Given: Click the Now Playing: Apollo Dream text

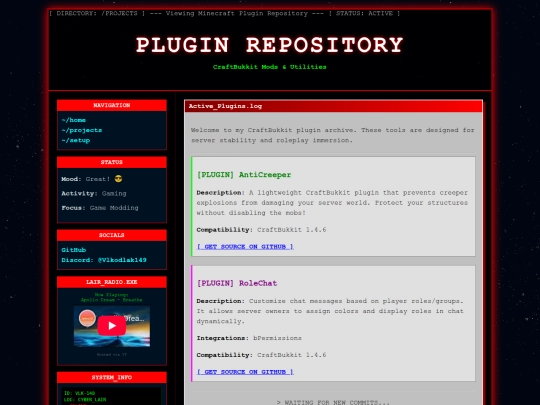Looking at the screenshot, I should (x=112, y=297).
